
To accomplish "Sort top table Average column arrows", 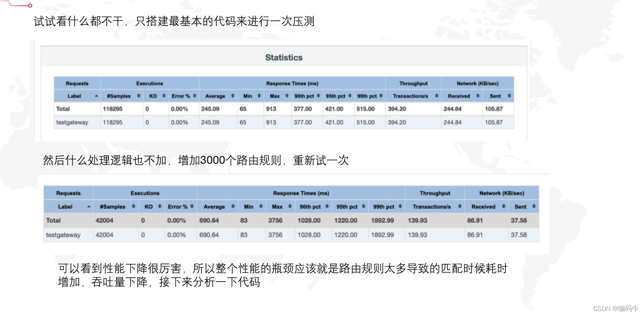I will tap(233, 96).
